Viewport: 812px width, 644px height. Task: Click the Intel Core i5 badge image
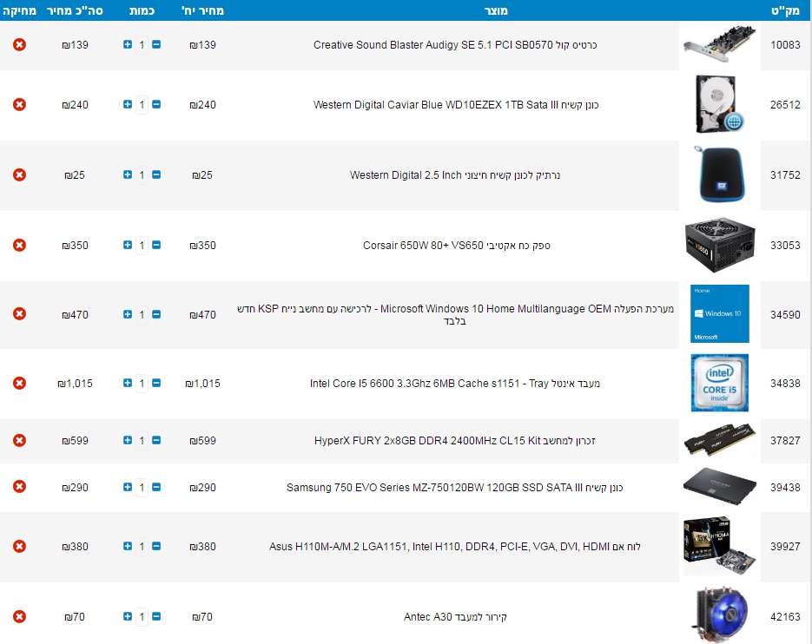click(719, 383)
